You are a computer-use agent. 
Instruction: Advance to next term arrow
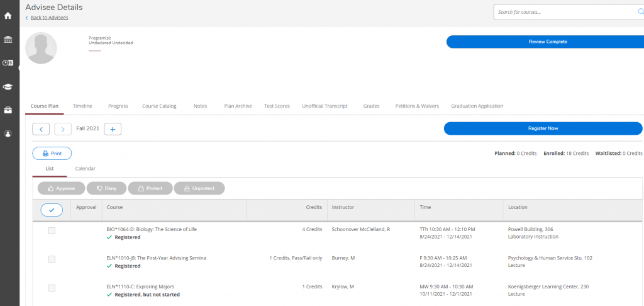pos(63,129)
